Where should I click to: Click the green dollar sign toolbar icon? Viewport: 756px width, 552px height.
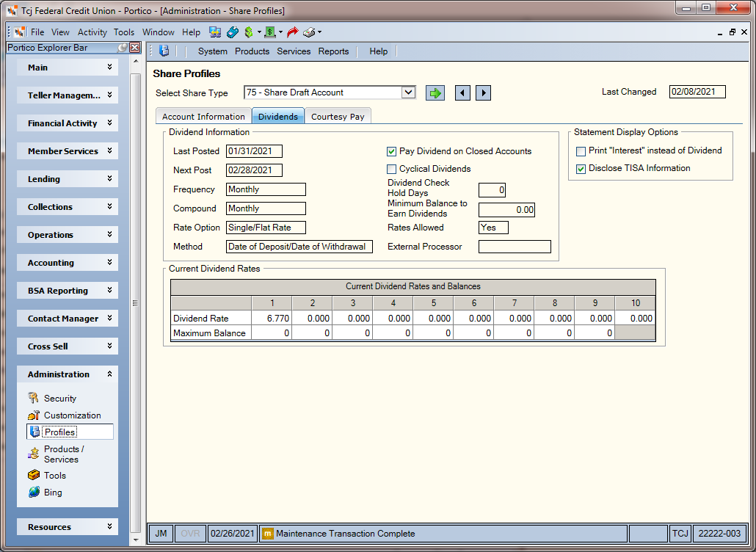tap(249, 32)
